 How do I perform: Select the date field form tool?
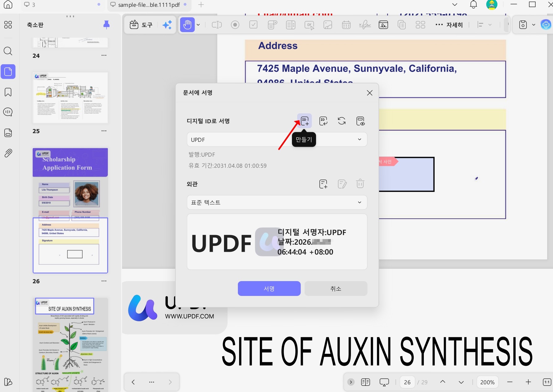[x=346, y=25]
